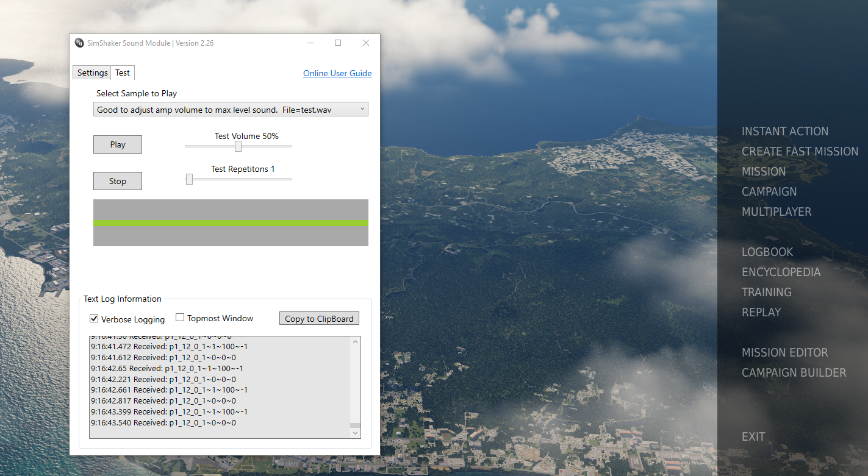Enable the Topmost Window checkbox

(180, 318)
